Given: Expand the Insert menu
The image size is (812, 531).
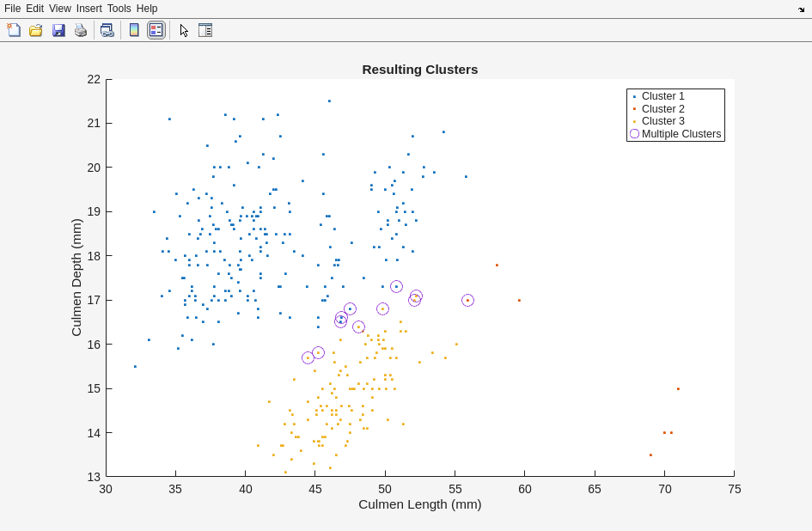Looking at the screenshot, I should (89, 9).
